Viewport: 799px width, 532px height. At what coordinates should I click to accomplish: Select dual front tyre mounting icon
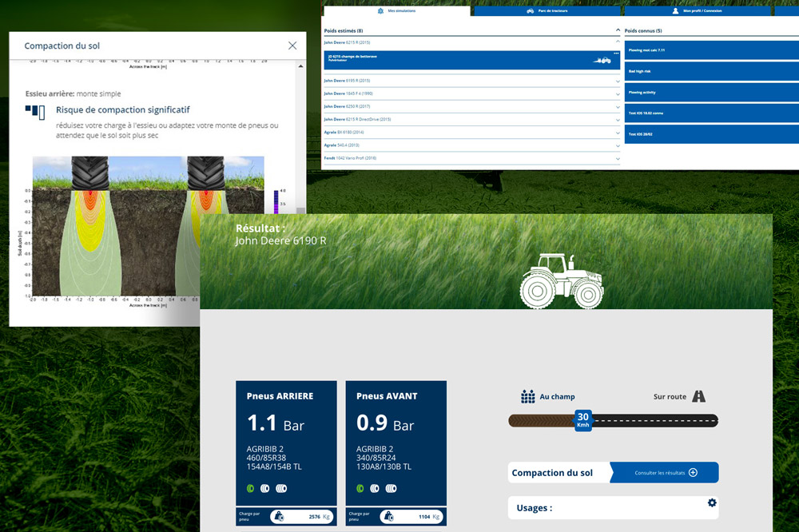click(x=375, y=488)
